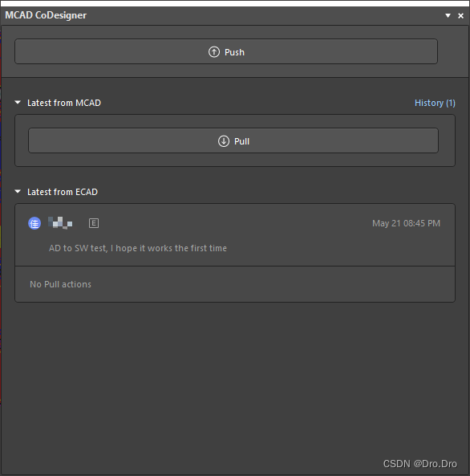Open the MCAD CoDesigner panel options arrow
The height and width of the screenshot is (476, 470).
tap(448, 15)
